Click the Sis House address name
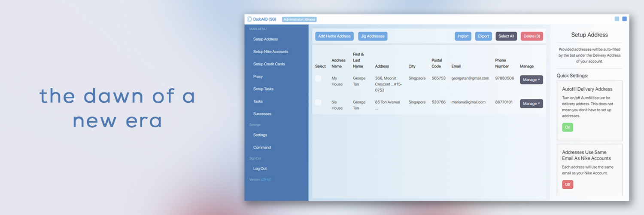Screen dimensions: 644x215 [337, 105]
